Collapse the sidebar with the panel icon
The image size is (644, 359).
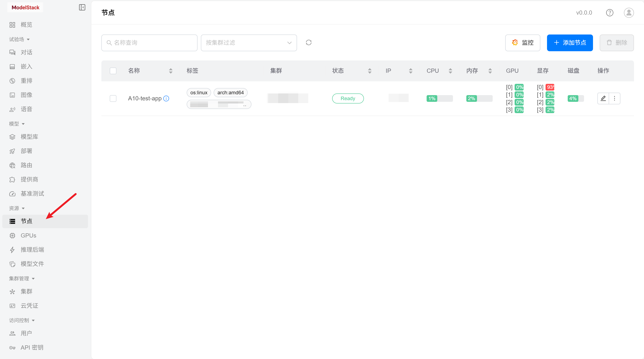(x=82, y=8)
